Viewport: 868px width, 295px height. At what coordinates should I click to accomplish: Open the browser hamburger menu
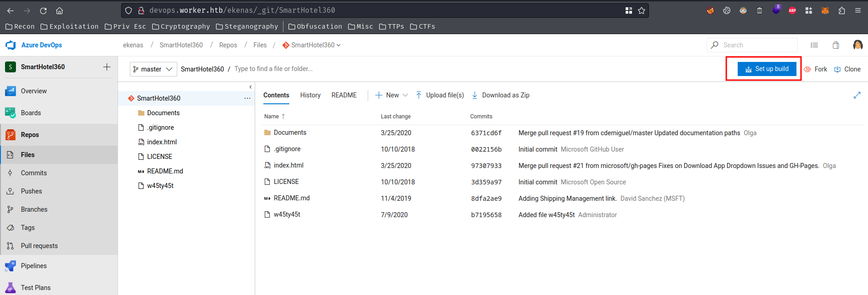click(858, 10)
